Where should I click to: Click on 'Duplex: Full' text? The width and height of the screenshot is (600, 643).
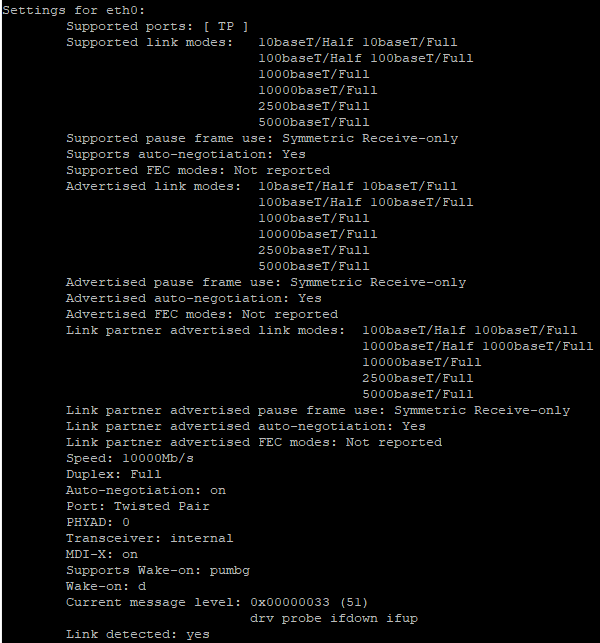(x=114, y=474)
